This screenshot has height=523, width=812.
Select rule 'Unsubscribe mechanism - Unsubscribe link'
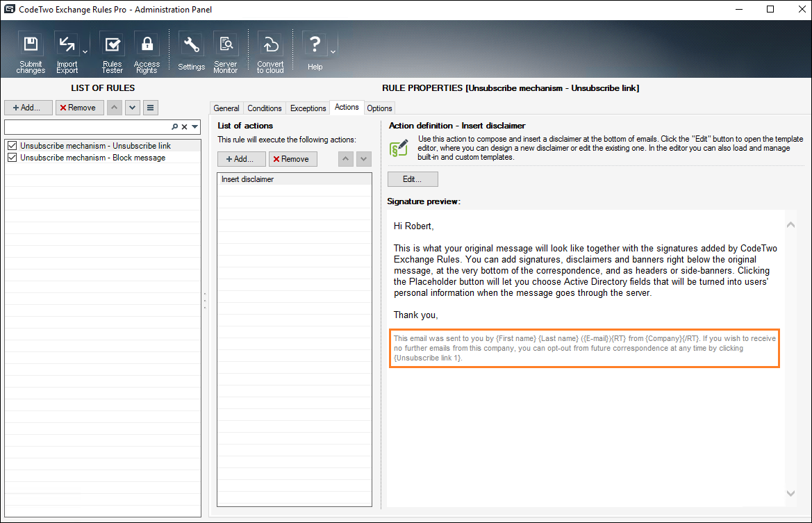[103, 146]
